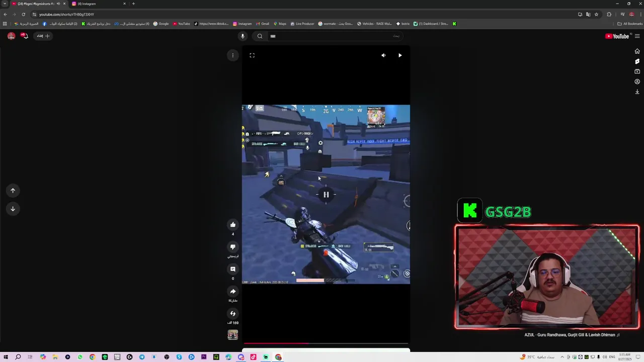This screenshot has width=644, height=362.
Task: Go to the previous short
Action: point(13,191)
